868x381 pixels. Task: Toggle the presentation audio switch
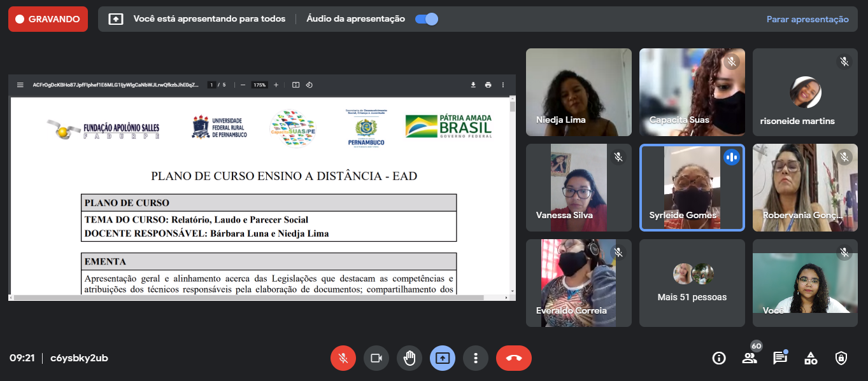426,19
